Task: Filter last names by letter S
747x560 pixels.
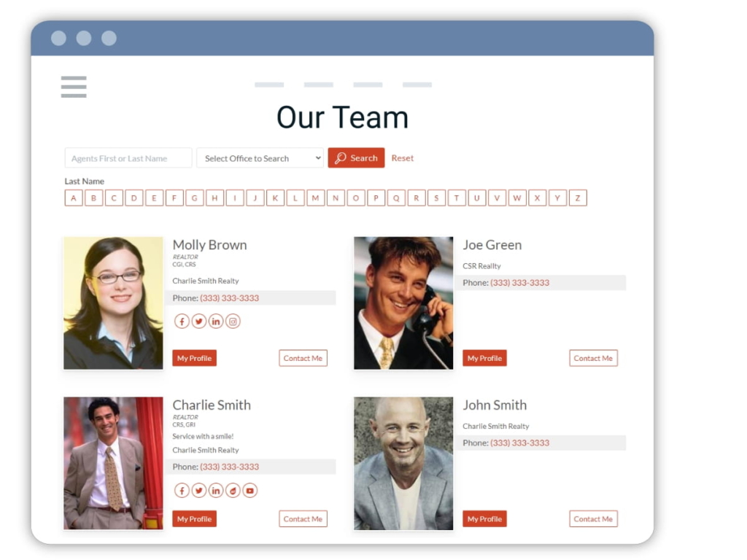Action: [x=436, y=198]
